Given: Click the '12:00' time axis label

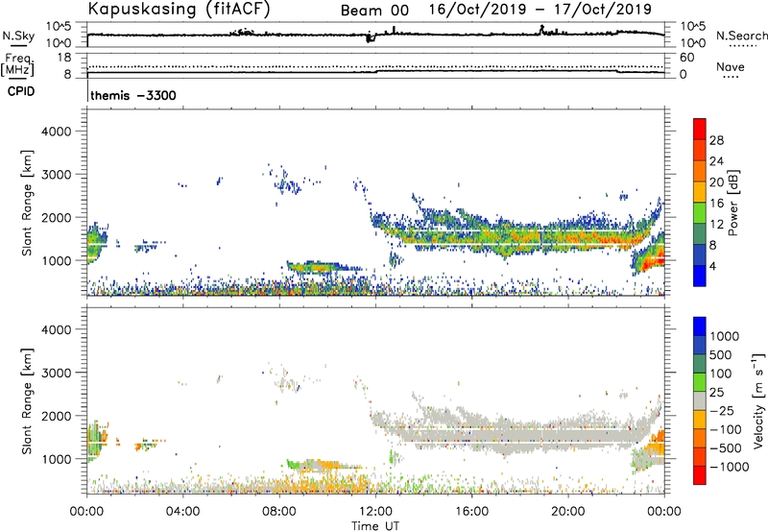Looking at the screenshot, I should pyautogui.click(x=375, y=512).
